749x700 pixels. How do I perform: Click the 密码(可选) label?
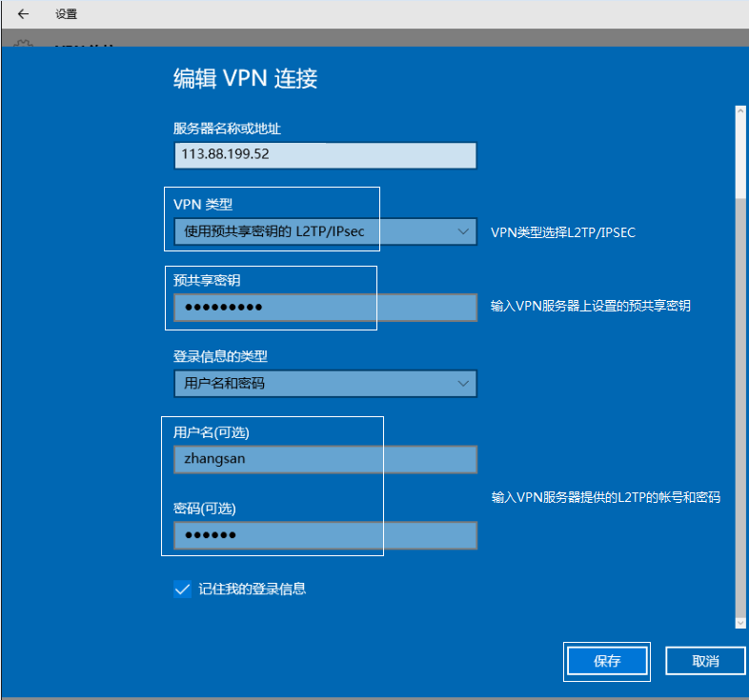[205, 509]
